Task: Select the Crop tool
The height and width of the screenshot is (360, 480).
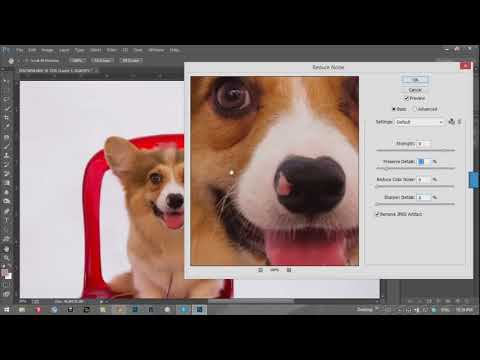Action: tap(6, 118)
